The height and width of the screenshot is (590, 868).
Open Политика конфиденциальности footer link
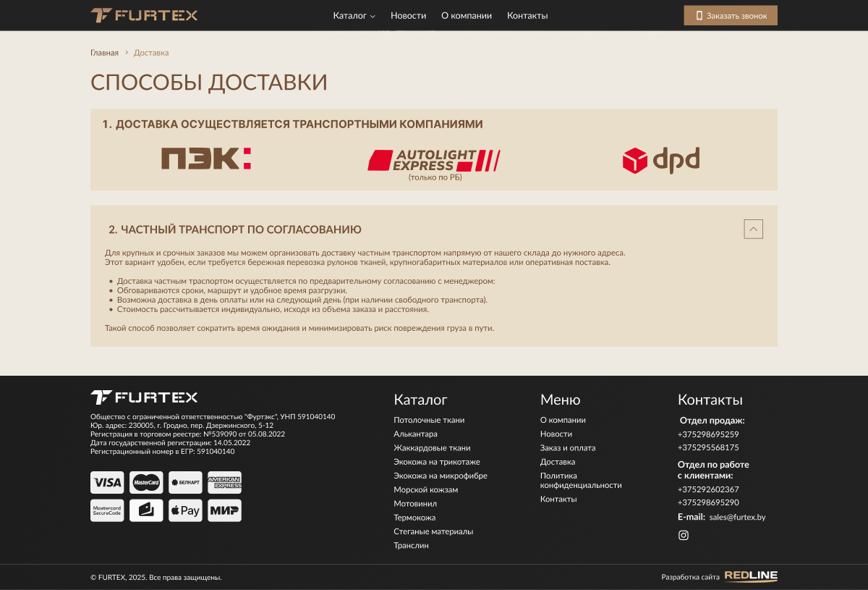tap(580, 481)
